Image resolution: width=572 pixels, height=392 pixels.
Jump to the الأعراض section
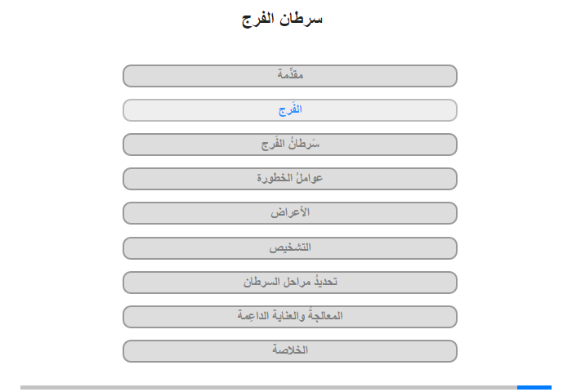[289, 213]
